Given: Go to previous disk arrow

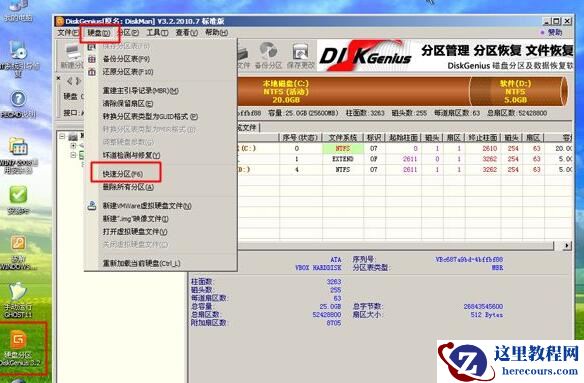Looking at the screenshot, I should (x=70, y=81).
